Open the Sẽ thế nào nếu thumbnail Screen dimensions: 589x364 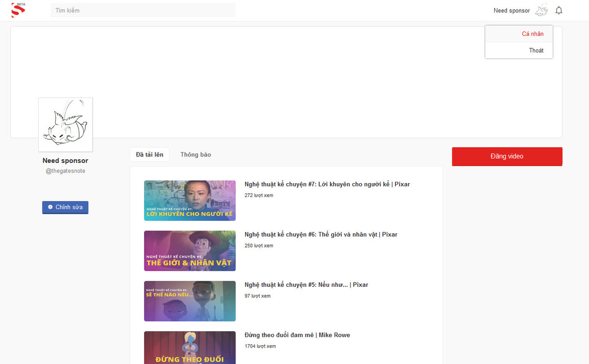tap(190, 301)
